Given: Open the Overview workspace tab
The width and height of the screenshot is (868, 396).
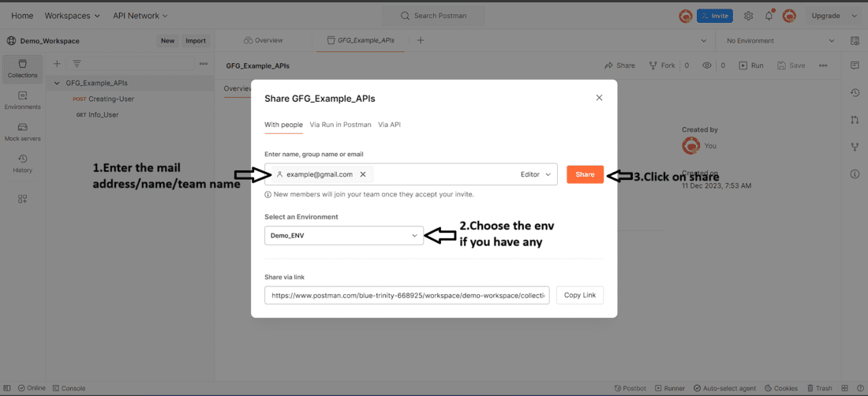Looking at the screenshot, I should coord(263,40).
